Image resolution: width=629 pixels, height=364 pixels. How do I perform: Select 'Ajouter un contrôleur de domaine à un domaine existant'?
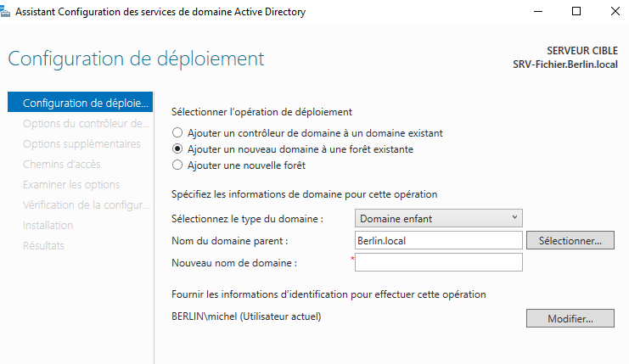177,133
